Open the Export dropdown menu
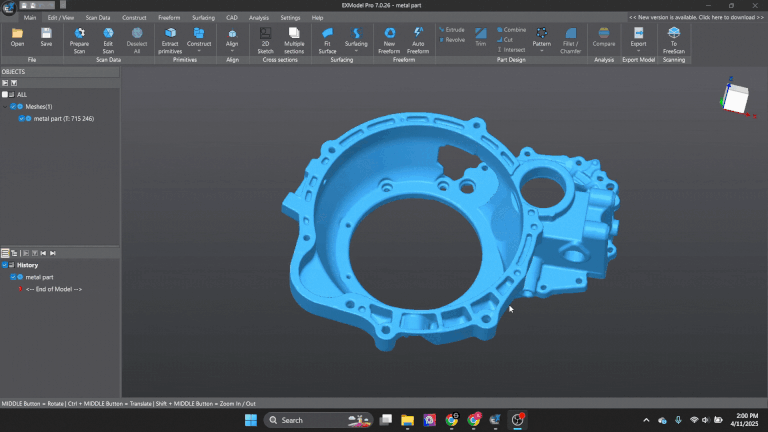The image size is (768, 432). click(x=638, y=50)
